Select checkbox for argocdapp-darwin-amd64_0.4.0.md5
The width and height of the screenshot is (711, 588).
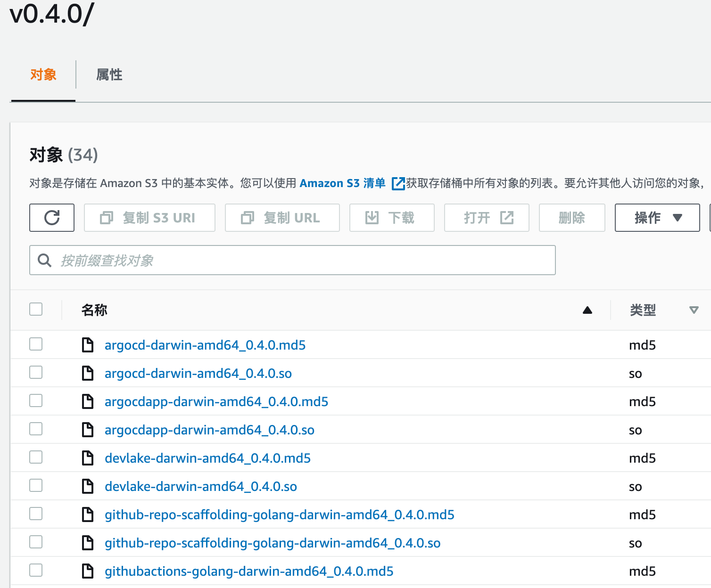[x=36, y=400]
